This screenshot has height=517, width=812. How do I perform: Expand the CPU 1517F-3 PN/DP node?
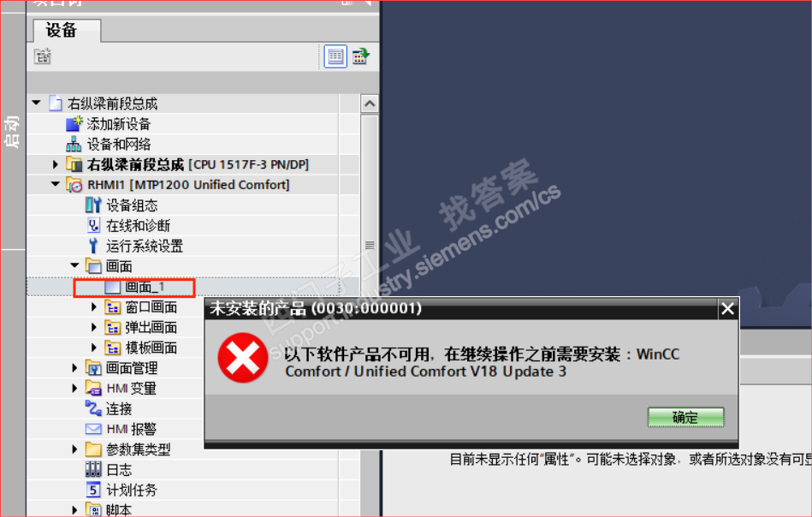[56, 164]
